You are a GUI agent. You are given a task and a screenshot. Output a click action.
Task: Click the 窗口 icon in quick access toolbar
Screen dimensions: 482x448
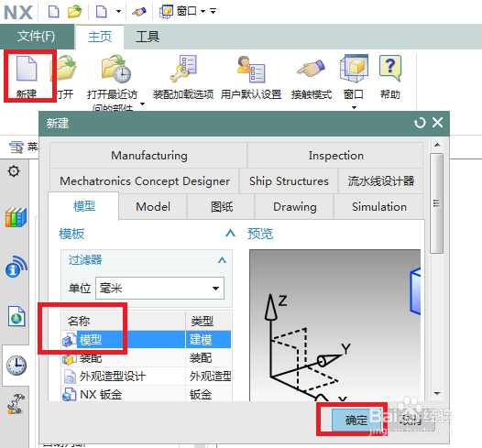coord(166,12)
